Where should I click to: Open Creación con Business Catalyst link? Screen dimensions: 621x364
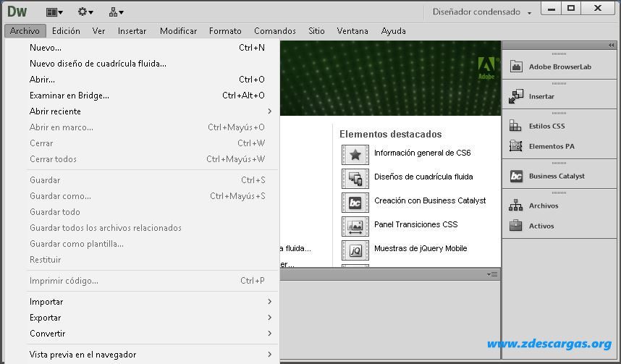coord(430,200)
